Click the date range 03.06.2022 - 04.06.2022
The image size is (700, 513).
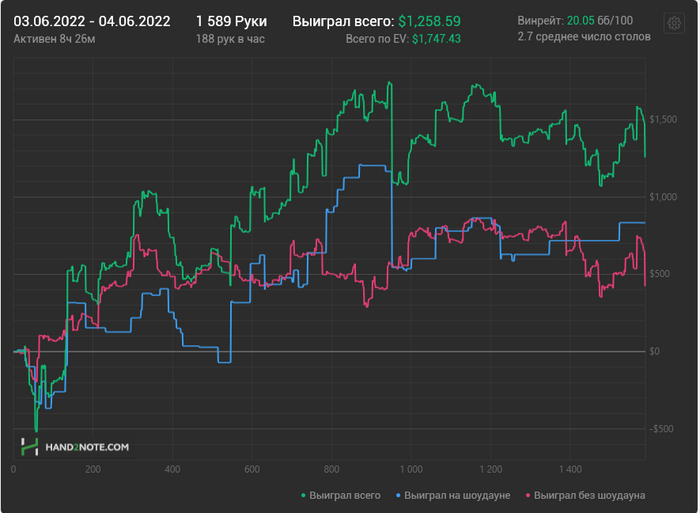pyautogui.click(x=92, y=21)
